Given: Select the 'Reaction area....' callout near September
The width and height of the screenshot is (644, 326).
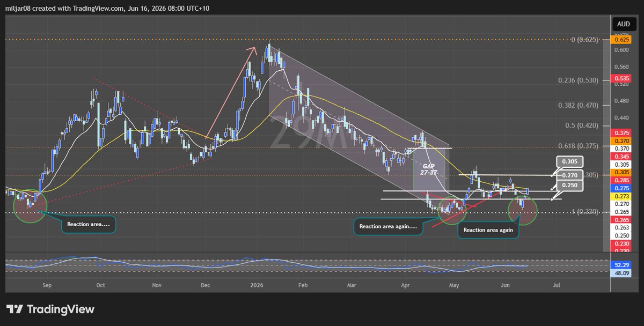Looking at the screenshot, I should point(89,224).
